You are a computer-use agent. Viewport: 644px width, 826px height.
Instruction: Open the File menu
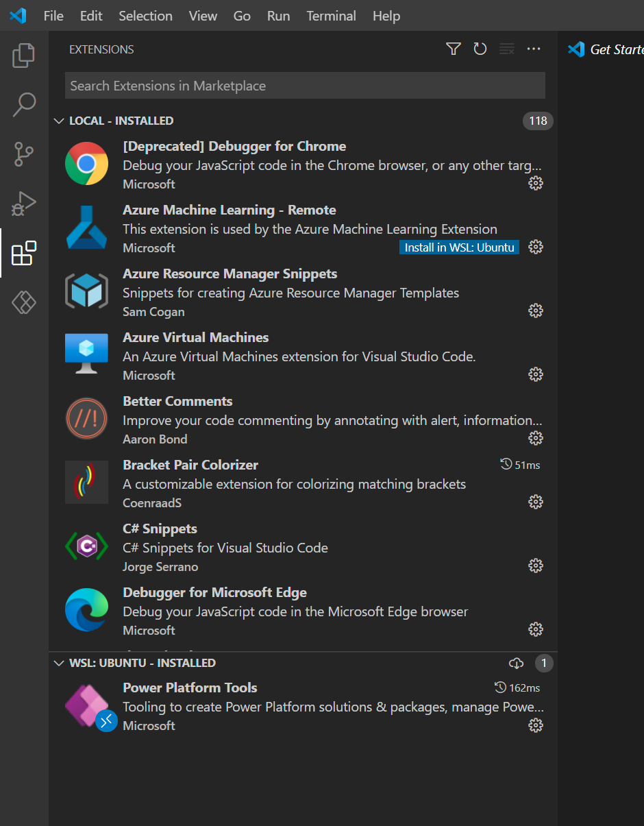(x=53, y=16)
